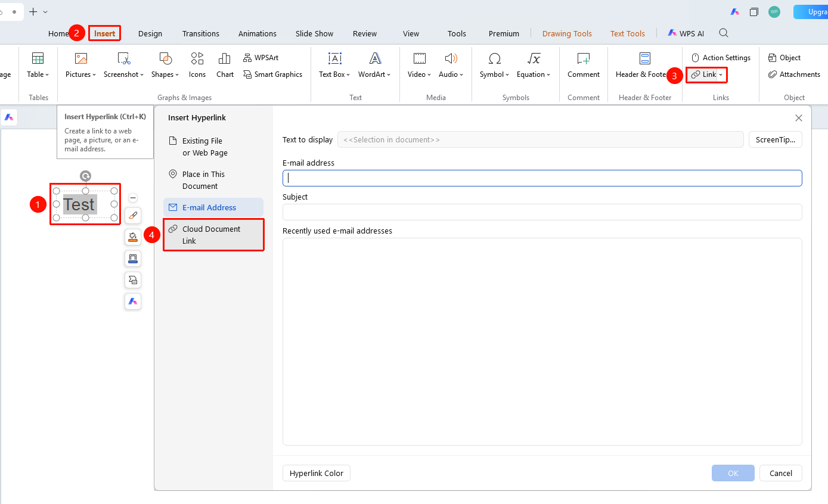Image resolution: width=828 pixels, height=504 pixels.
Task: Select Existing File or Web Page option
Action: click(213, 147)
